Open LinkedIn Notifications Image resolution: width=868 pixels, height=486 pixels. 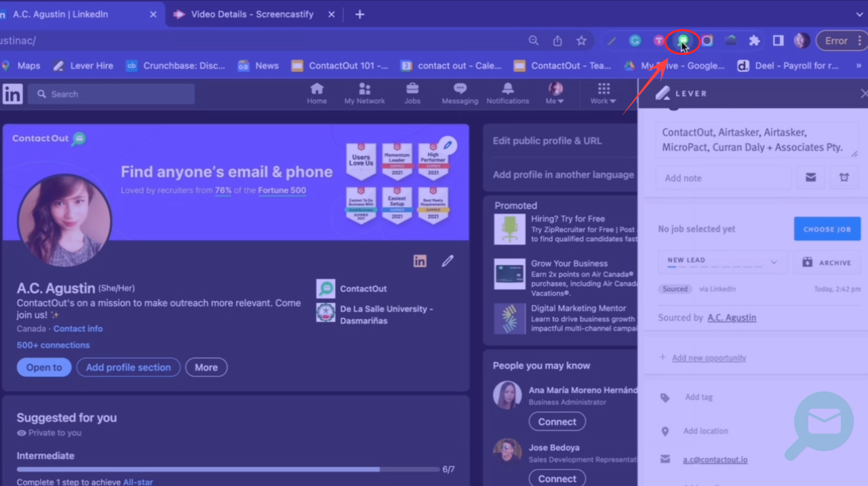[507, 94]
